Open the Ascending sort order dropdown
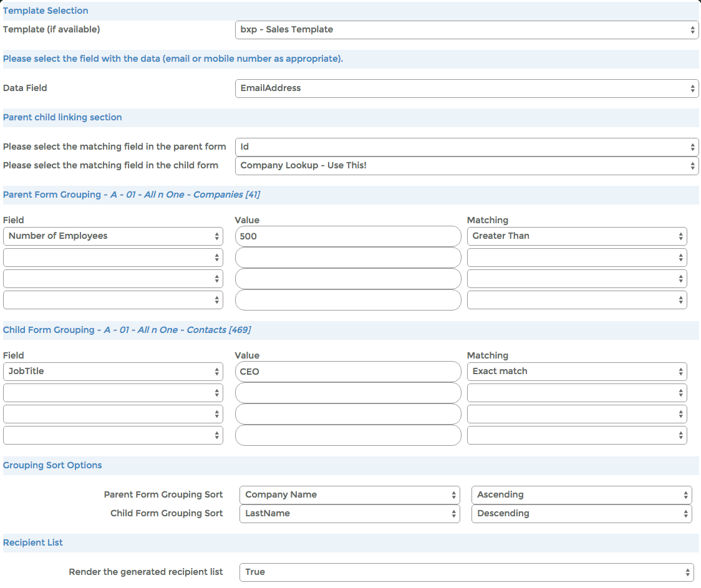 (581, 494)
